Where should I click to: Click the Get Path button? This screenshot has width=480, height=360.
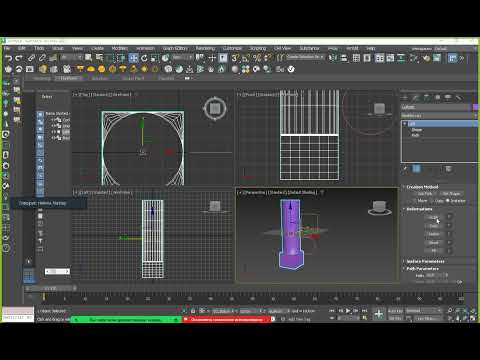(x=425, y=194)
